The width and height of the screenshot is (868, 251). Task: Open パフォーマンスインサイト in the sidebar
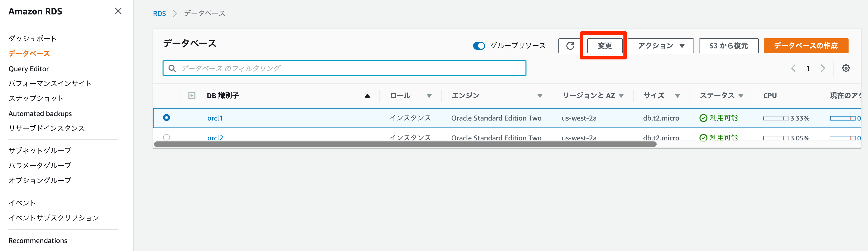click(50, 83)
